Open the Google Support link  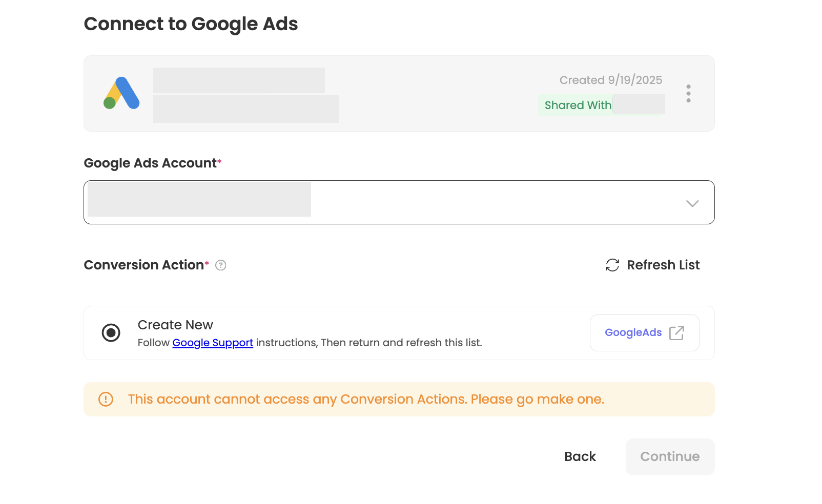(213, 343)
